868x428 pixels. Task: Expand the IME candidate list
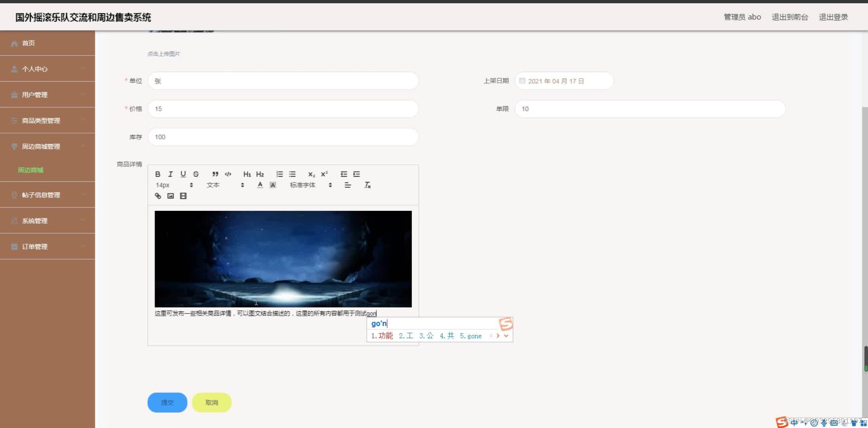tap(506, 336)
